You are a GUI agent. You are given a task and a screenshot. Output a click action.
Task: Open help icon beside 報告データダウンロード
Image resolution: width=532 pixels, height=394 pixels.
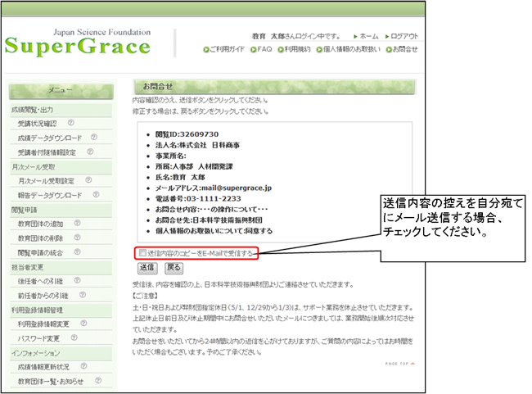tap(95, 195)
